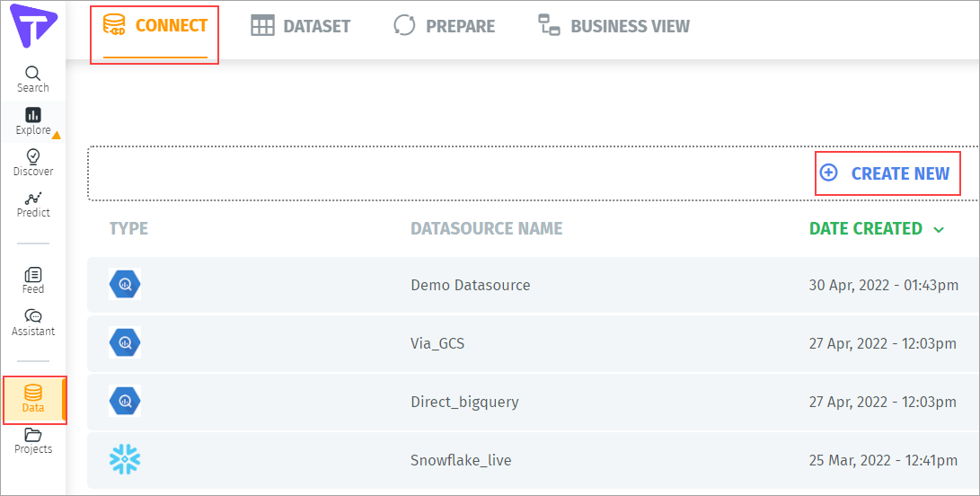Open the Predict sidebar section
This screenshot has height=496, width=980.
pos(33,205)
